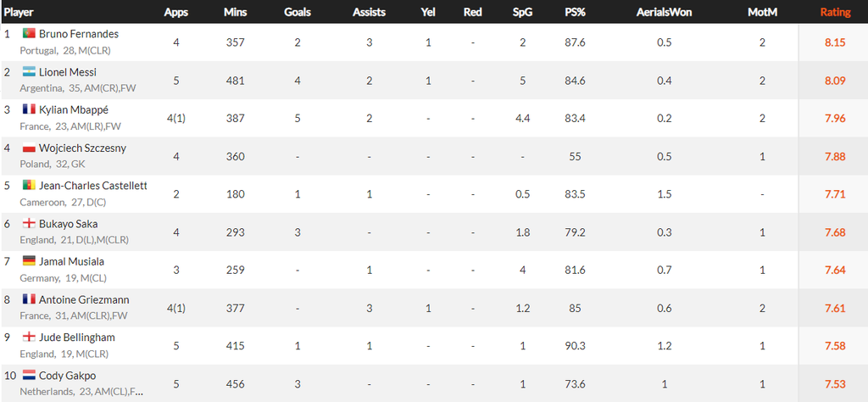The height and width of the screenshot is (402, 868).
Task: Open Lionel Messi player page
Action: 68,72
